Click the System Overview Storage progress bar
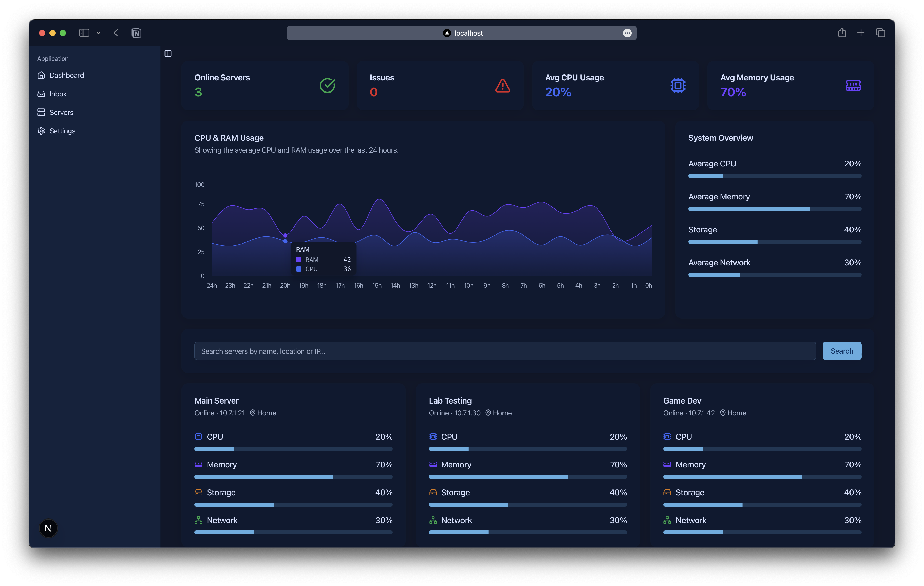Viewport: 924px width, 586px height. pos(775,242)
